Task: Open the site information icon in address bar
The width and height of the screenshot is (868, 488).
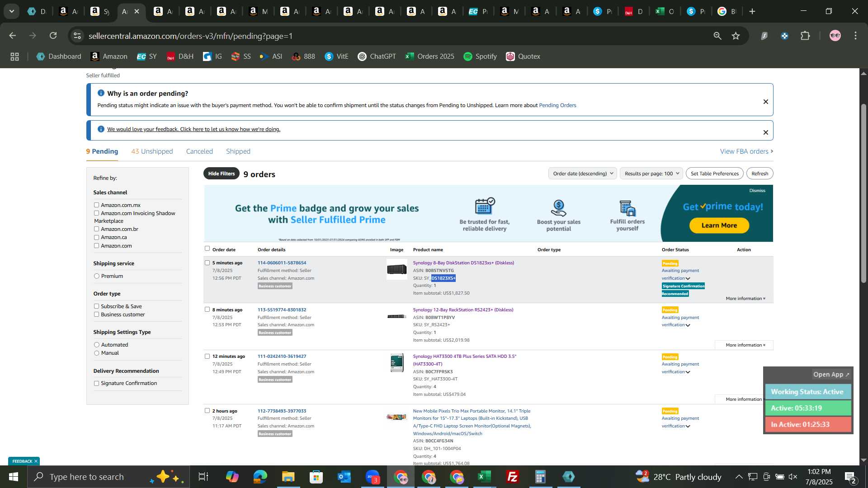Action: (77, 36)
